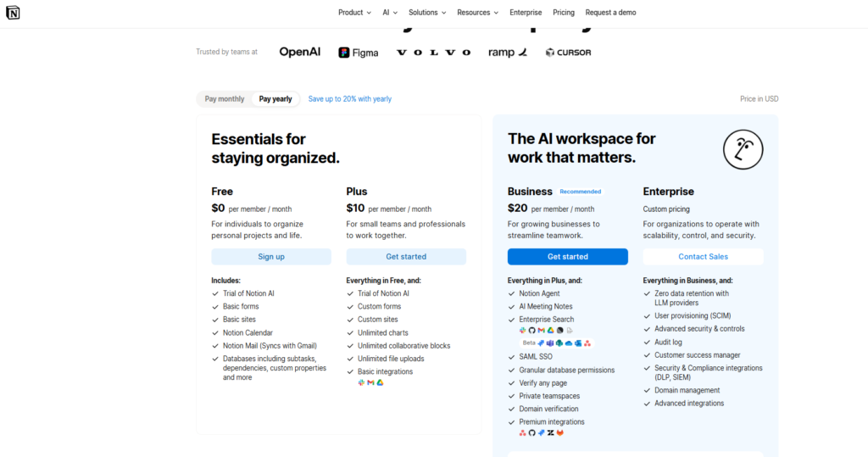Go to the Enterprise page
This screenshot has height=457, width=868.
(x=526, y=13)
